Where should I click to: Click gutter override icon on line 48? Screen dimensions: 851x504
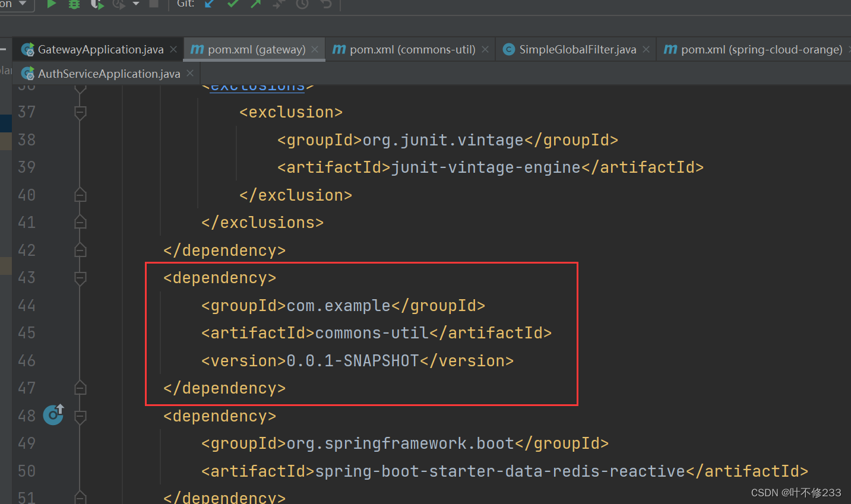[53, 414]
